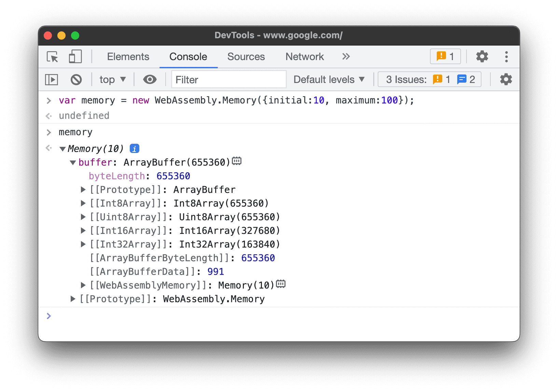The height and width of the screenshot is (392, 558).
Task: Select the inspect element cursor tool
Action: coord(52,57)
